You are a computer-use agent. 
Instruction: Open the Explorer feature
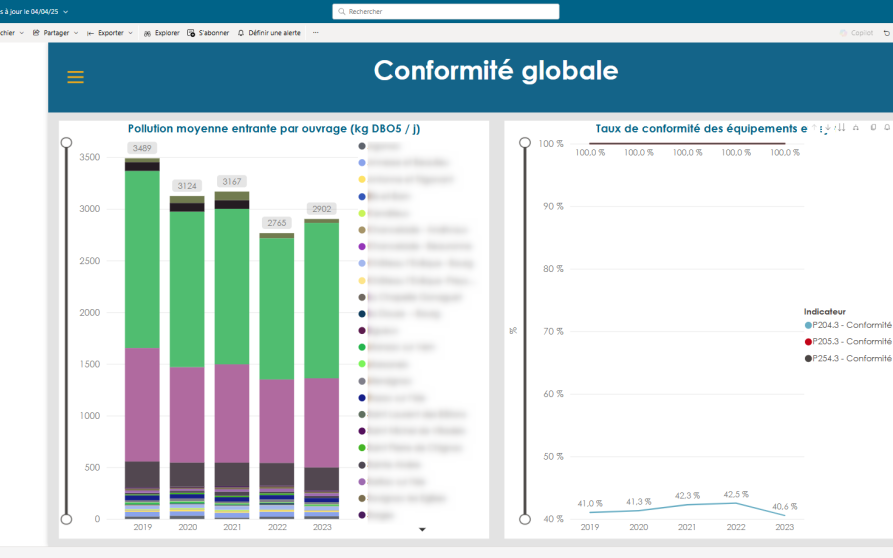coord(162,33)
